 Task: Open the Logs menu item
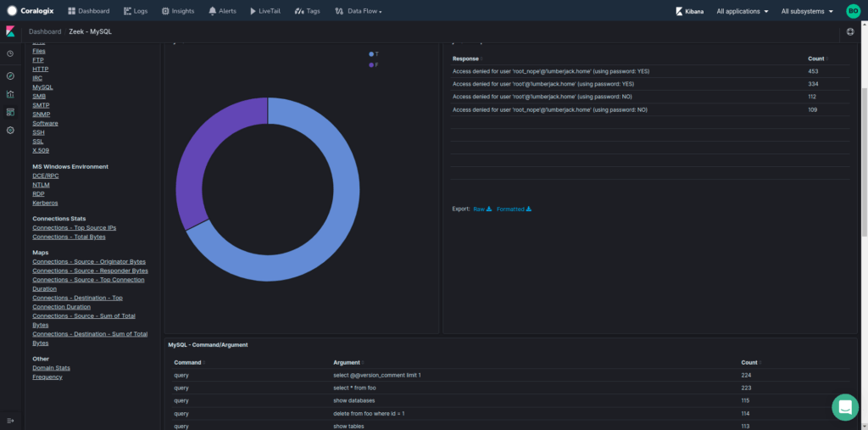click(136, 11)
